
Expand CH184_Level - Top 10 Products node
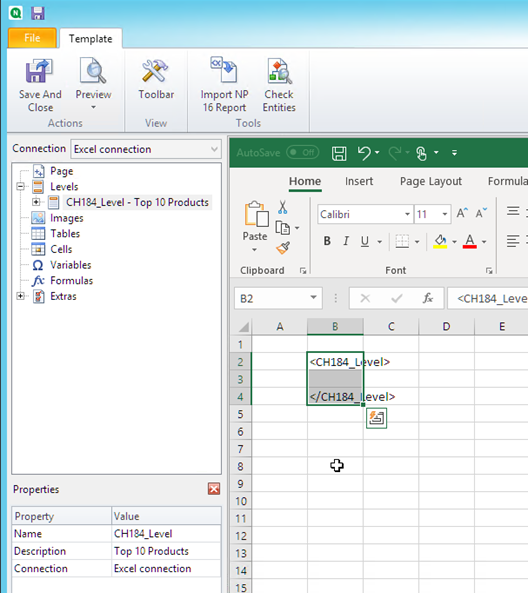[x=36, y=202]
